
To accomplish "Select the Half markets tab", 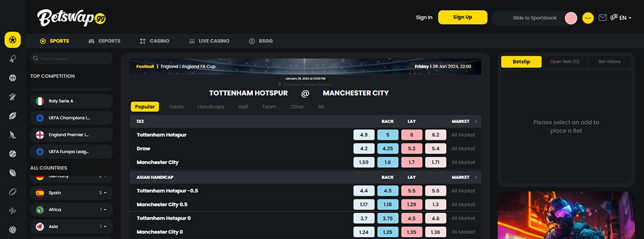I will pyautogui.click(x=243, y=107).
